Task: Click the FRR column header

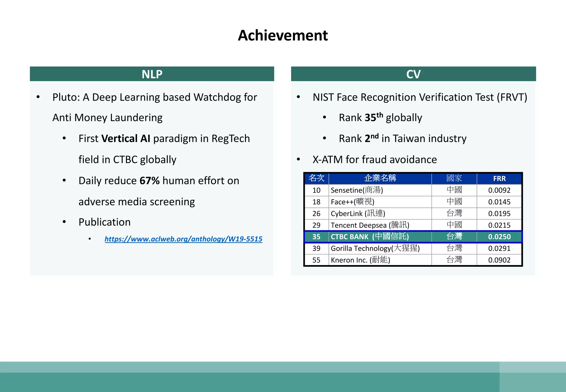Action: coord(499,179)
